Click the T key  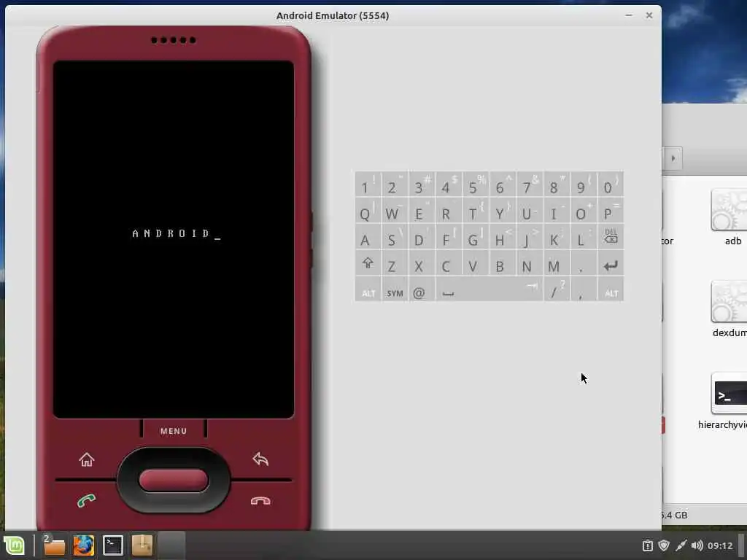click(475, 211)
